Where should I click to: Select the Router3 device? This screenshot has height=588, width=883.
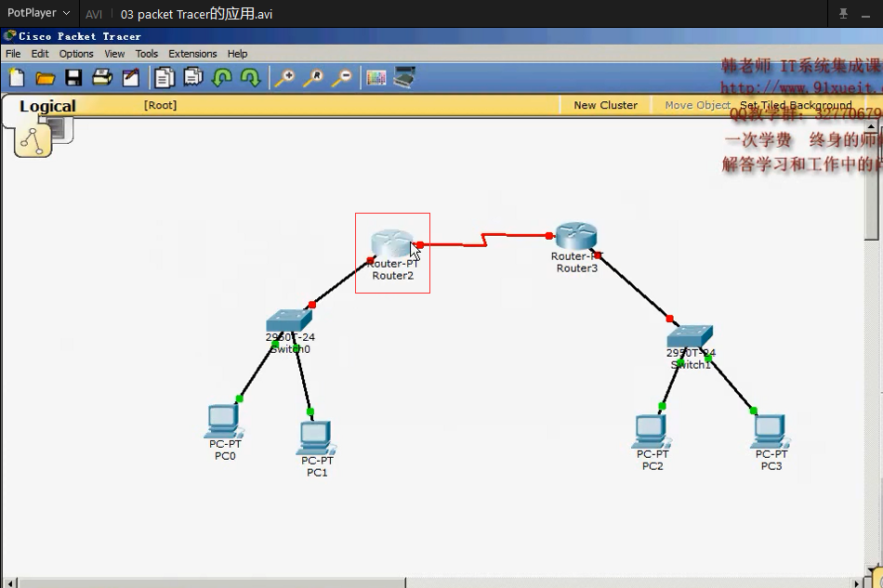pyautogui.click(x=576, y=236)
